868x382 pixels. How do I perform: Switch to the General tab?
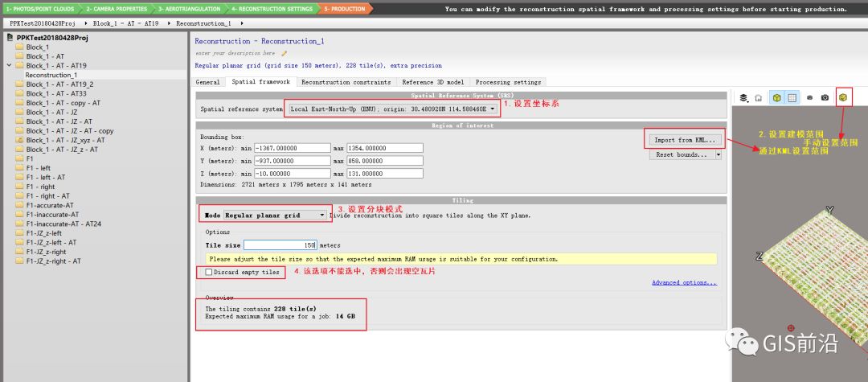pyautogui.click(x=207, y=82)
